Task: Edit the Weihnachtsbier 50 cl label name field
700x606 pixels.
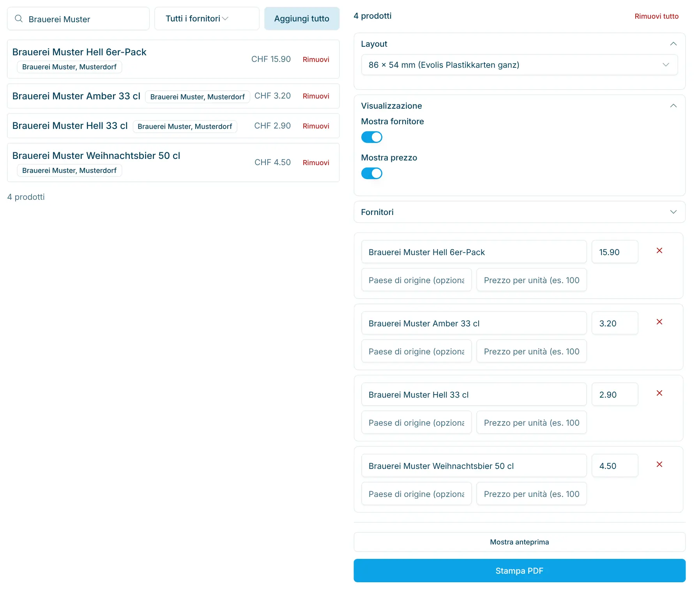Action: tap(474, 466)
